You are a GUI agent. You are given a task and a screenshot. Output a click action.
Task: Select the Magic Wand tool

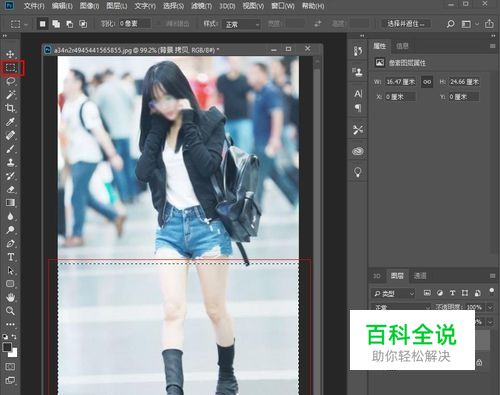11,95
